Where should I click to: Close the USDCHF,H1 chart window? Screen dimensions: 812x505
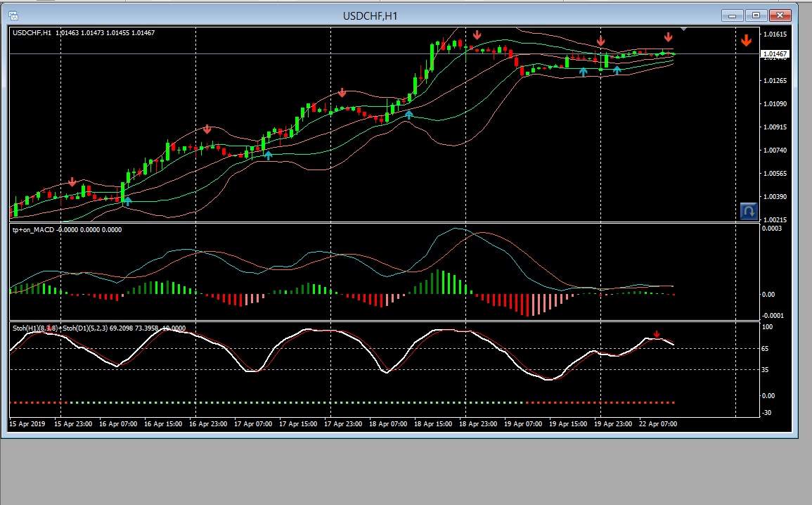pos(780,15)
